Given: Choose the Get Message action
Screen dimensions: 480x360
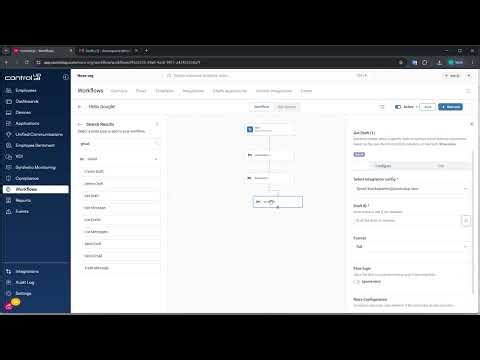Looking at the screenshot, I should tap(121, 208).
